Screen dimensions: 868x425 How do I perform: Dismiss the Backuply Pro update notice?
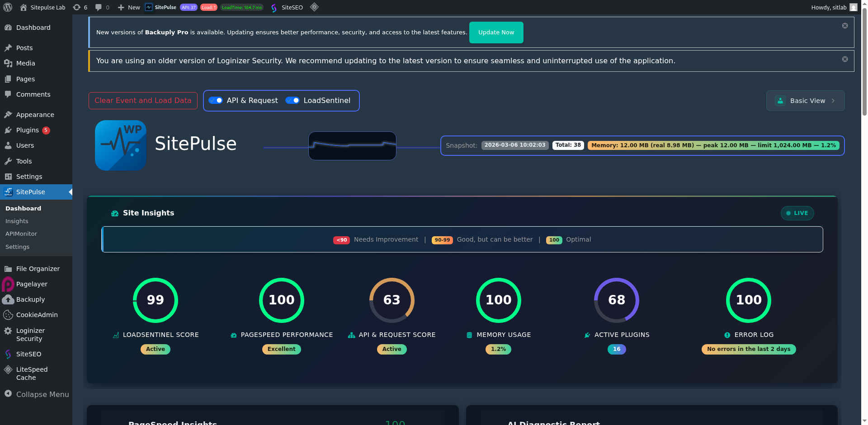click(845, 26)
